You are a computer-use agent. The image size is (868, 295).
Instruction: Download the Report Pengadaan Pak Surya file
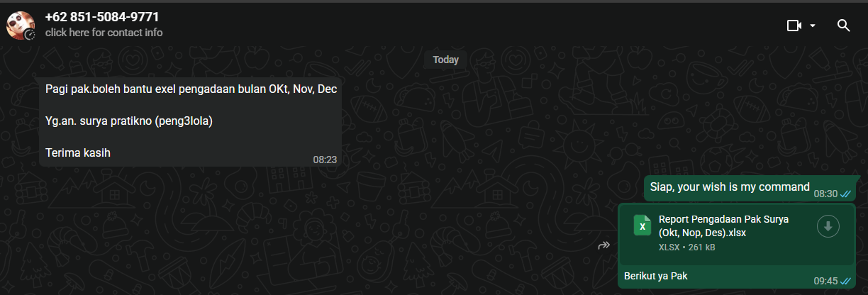[828, 226]
